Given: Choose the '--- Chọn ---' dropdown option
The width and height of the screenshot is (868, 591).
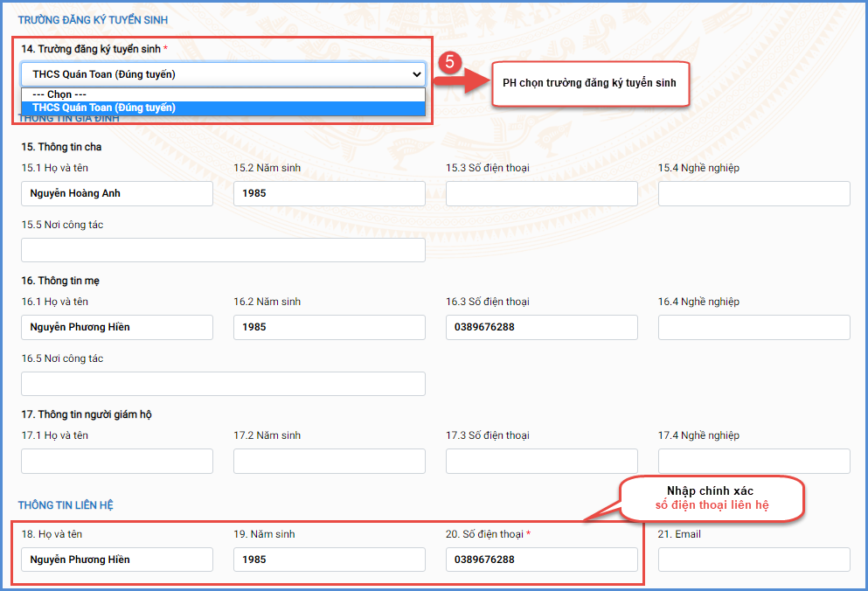Looking at the screenshot, I should coord(223,94).
